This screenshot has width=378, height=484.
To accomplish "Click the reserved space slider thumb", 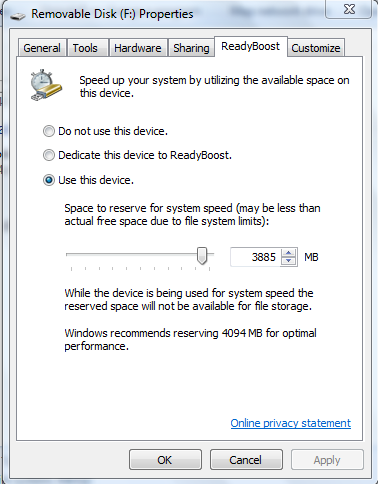I will 202,256.
